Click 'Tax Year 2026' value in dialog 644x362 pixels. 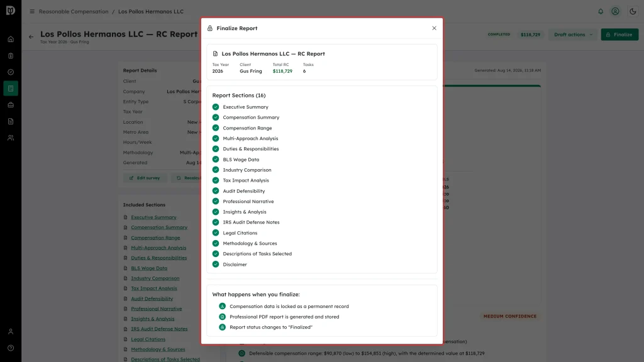pos(218,72)
